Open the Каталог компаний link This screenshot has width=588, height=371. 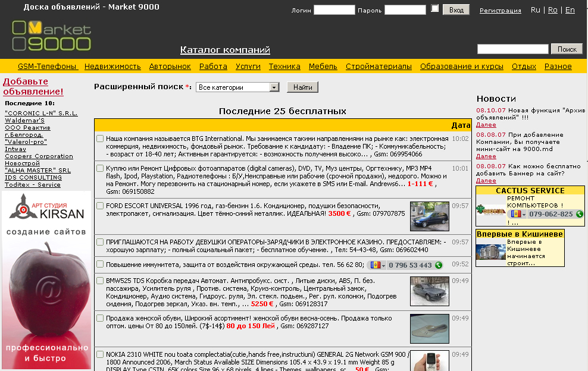[x=226, y=49]
